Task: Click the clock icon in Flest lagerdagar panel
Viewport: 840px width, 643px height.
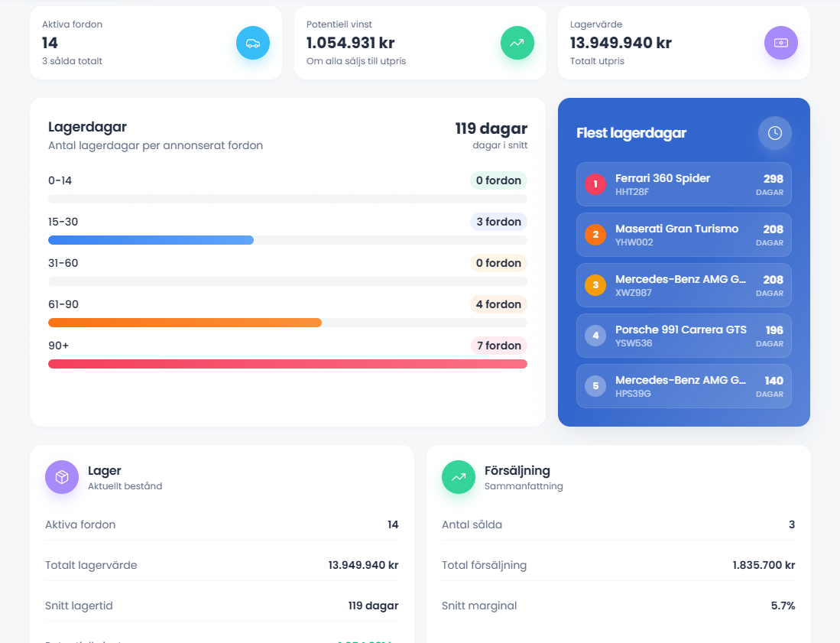Action: pyautogui.click(x=774, y=133)
